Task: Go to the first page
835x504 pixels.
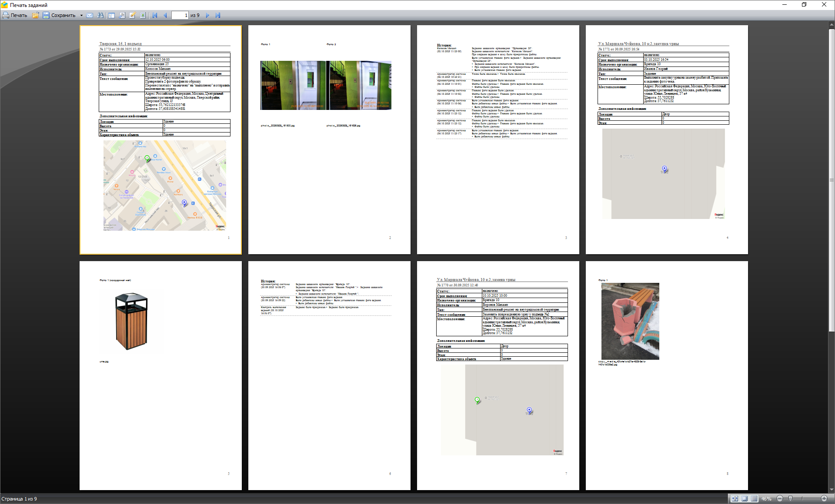Action: (x=154, y=15)
